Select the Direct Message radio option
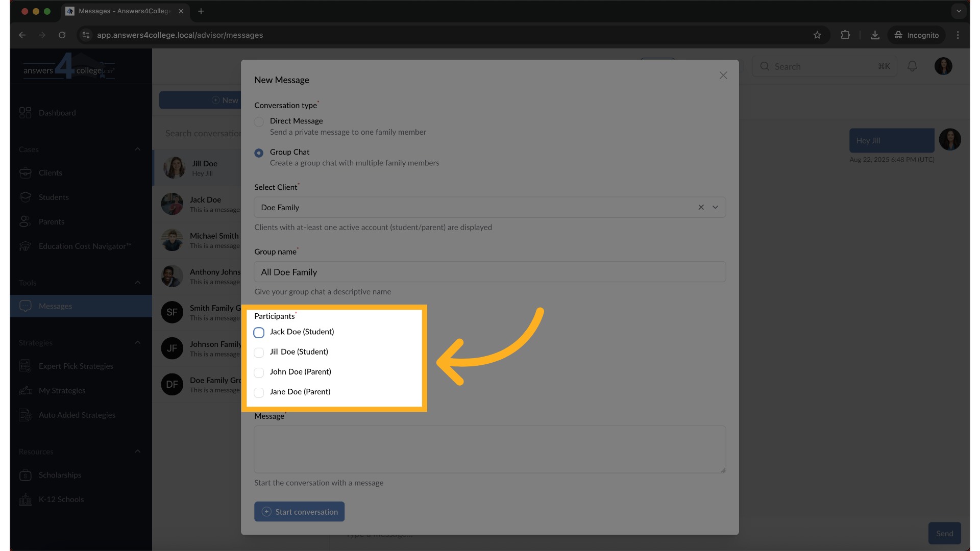The height and width of the screenshot is (551, 980). [x=259, y=122]
